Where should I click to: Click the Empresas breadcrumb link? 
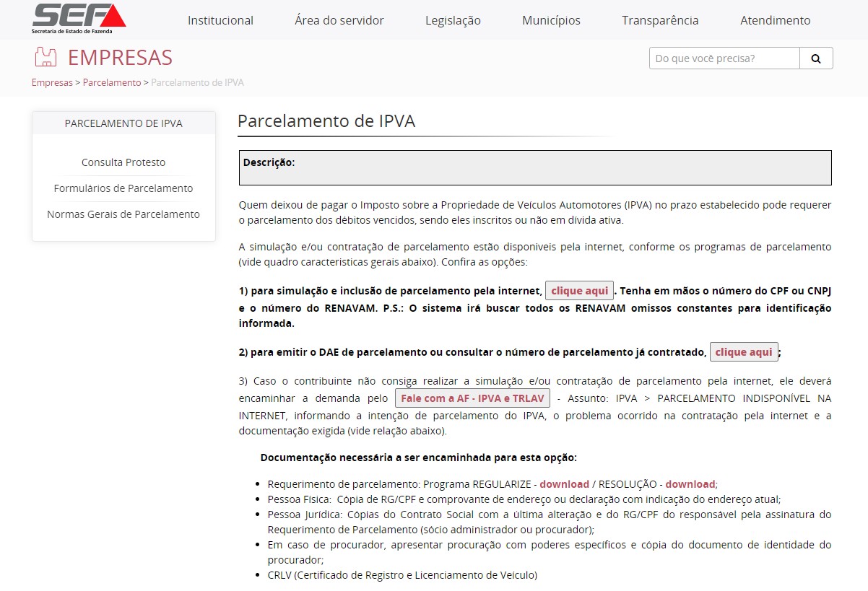[52, 82]
